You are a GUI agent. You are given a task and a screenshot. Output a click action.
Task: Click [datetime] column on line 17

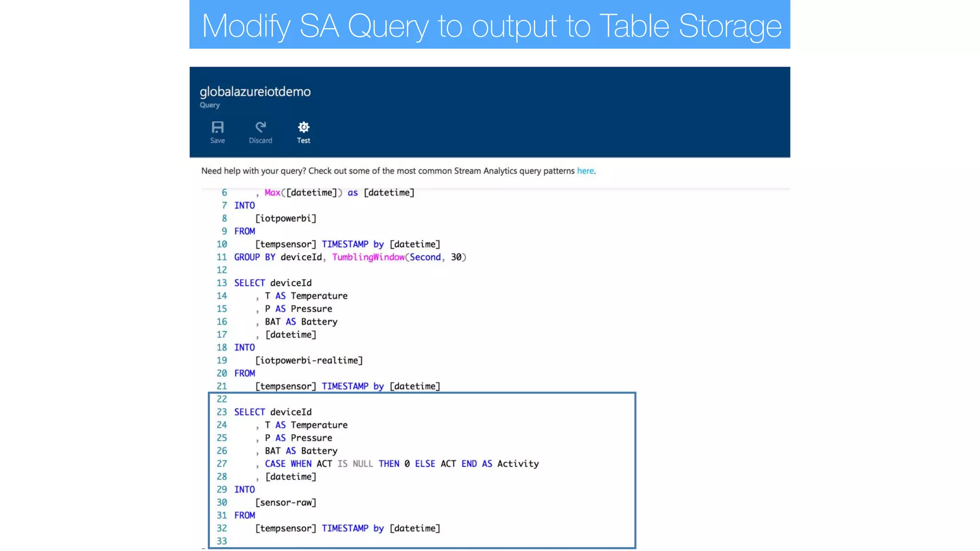pyautogui.click(x=291, y=335)
